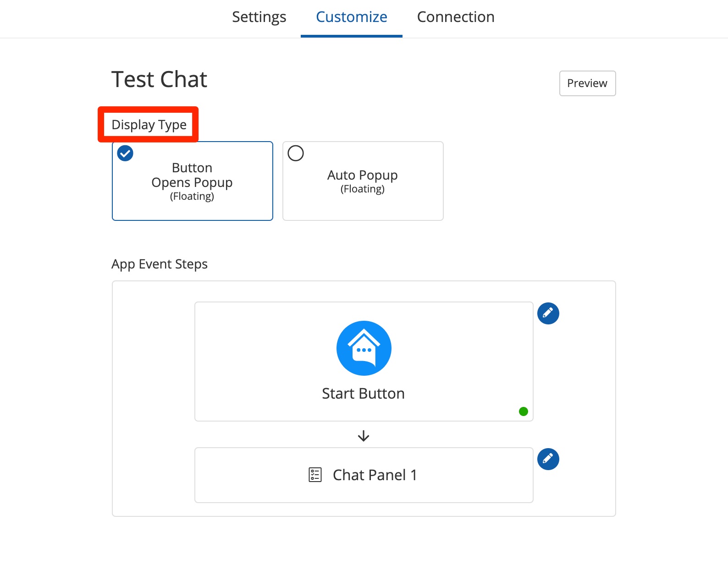The image size is (728, 581).
Task: Click the down arrow between event steps
Action: point(364,436)
